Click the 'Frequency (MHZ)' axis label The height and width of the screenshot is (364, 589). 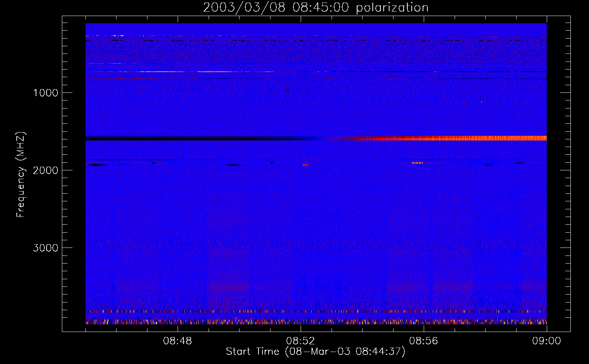pyautogui.click(x=20, y=175)
